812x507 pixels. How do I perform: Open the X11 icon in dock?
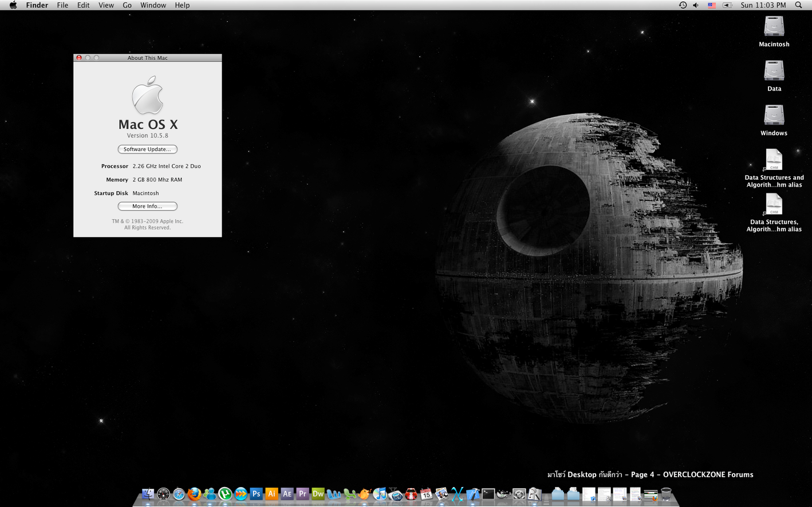pyautogui.click(x=457, y=494)
